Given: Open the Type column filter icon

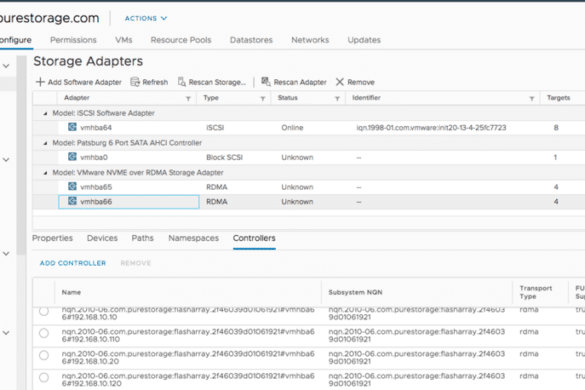Looking at the screenshot, I should pos(263,99).
